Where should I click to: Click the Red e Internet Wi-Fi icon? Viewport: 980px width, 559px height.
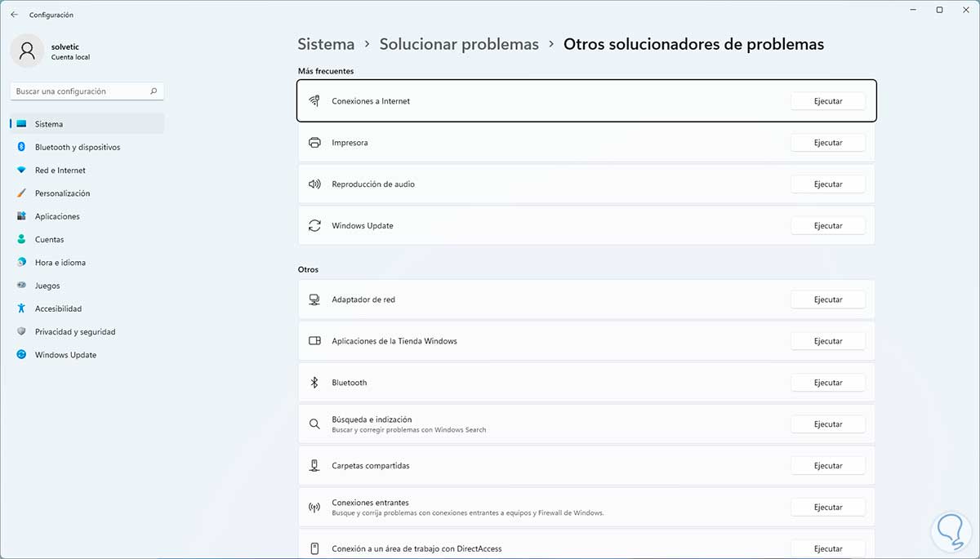pos(21,171)
